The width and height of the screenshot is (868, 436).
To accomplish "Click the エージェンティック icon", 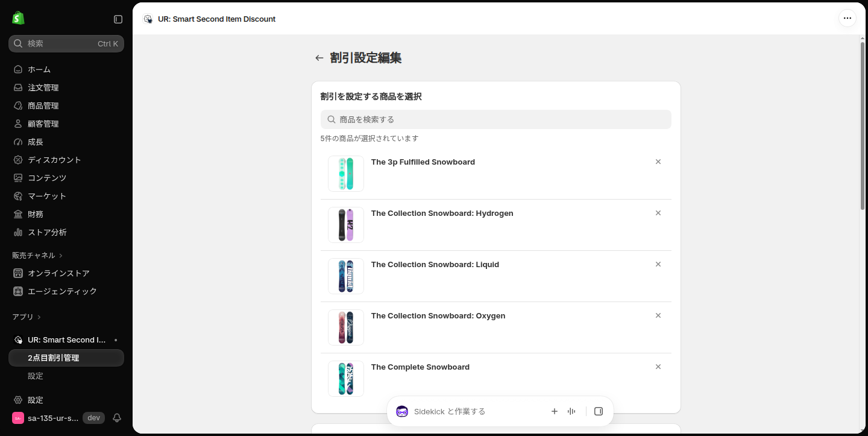I will coord(18,291).
